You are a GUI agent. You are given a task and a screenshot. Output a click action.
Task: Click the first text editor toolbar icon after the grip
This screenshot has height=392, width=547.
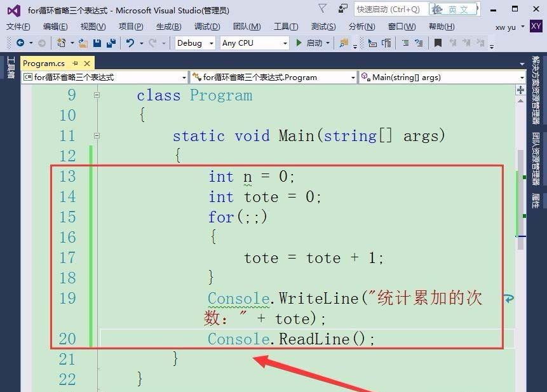(x=372, y=43)
